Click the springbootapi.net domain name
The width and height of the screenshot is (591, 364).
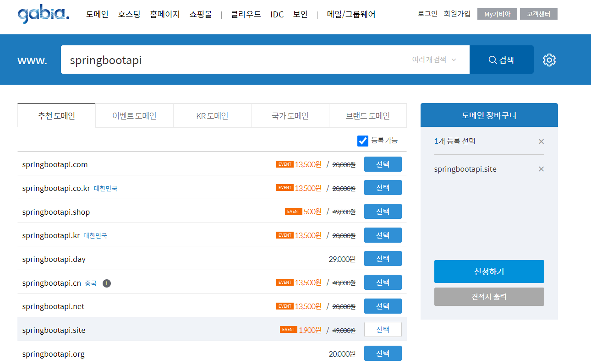point(53,307)
